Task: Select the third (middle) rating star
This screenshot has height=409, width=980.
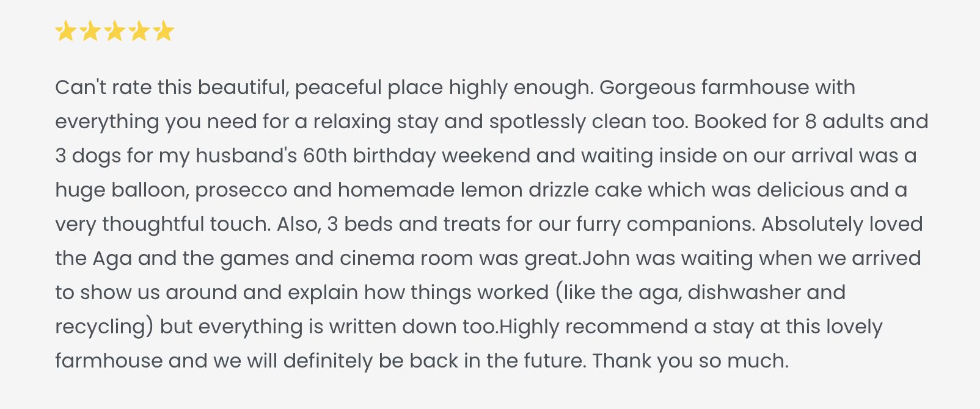Action: click(x=115, y=31)
